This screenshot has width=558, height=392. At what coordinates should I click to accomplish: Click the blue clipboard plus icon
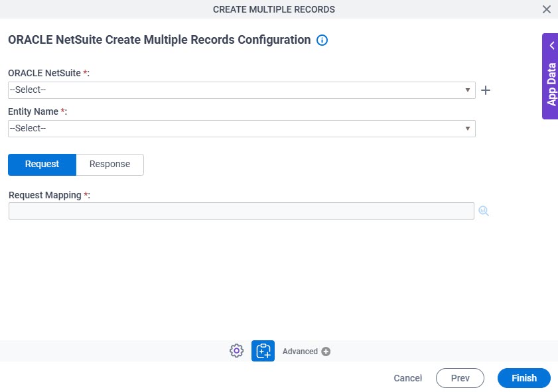pyautogui.click(x=263, y=351)
